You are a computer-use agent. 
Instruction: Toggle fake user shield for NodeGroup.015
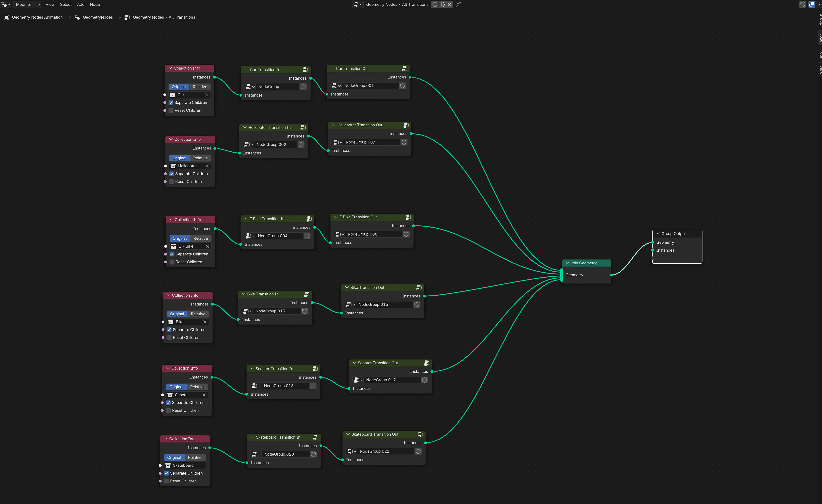point(417,305)
